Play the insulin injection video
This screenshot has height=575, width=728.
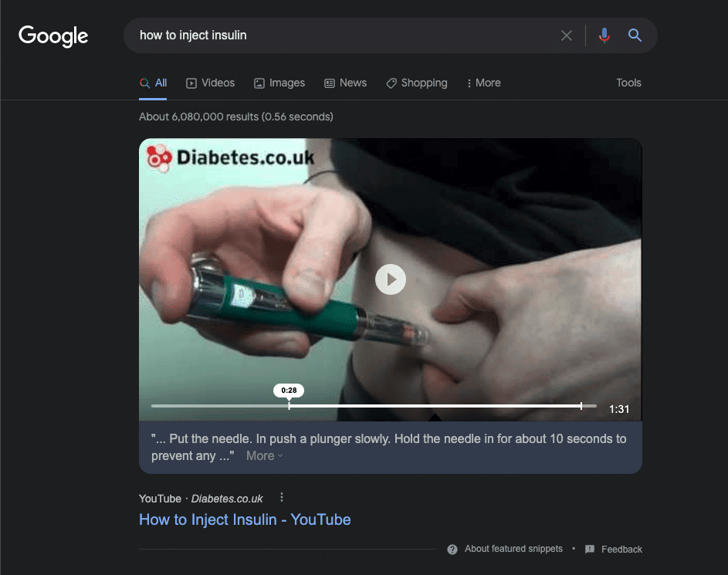coord(391,279)
